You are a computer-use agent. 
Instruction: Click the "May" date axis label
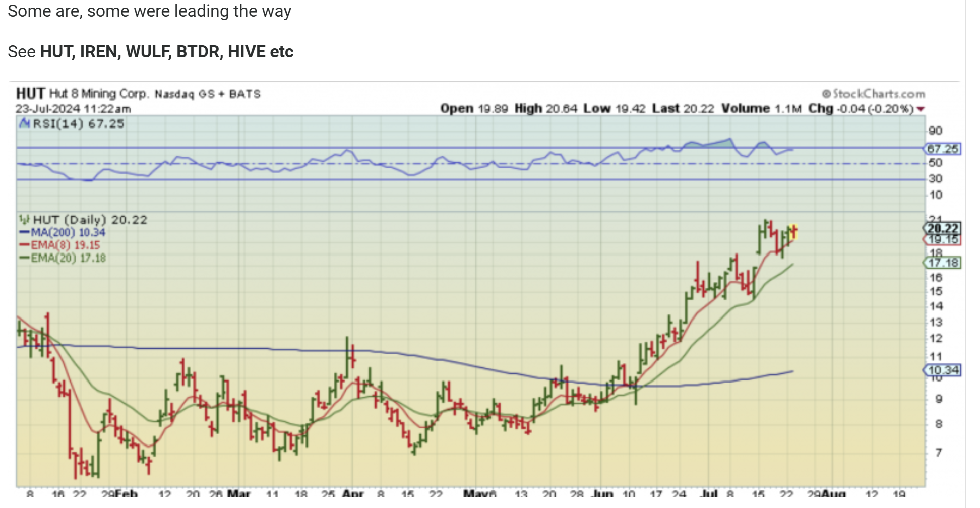pos(475,494)
